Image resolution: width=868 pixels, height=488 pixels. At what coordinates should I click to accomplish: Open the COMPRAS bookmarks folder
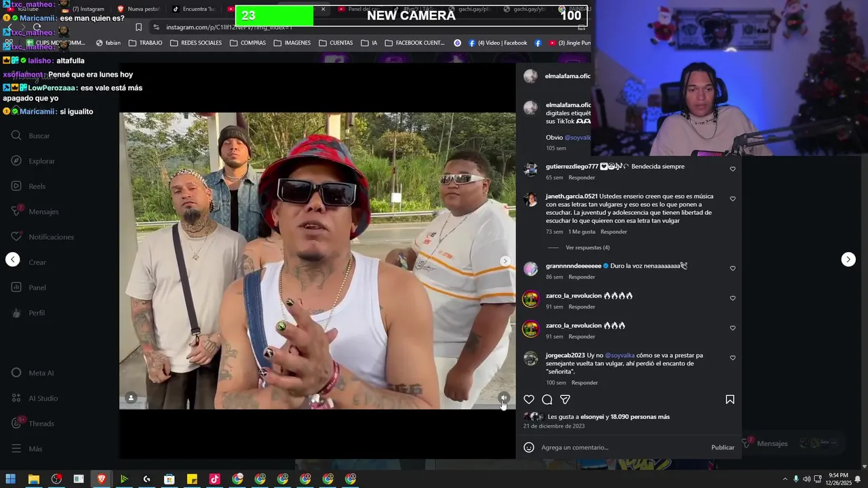pyautogui.click(x=248, y=43)
